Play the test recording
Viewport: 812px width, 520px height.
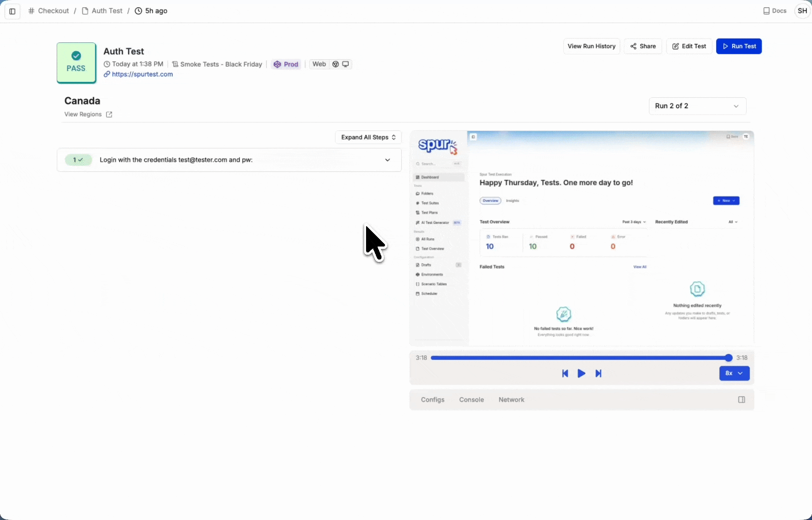tap(582, 373)
